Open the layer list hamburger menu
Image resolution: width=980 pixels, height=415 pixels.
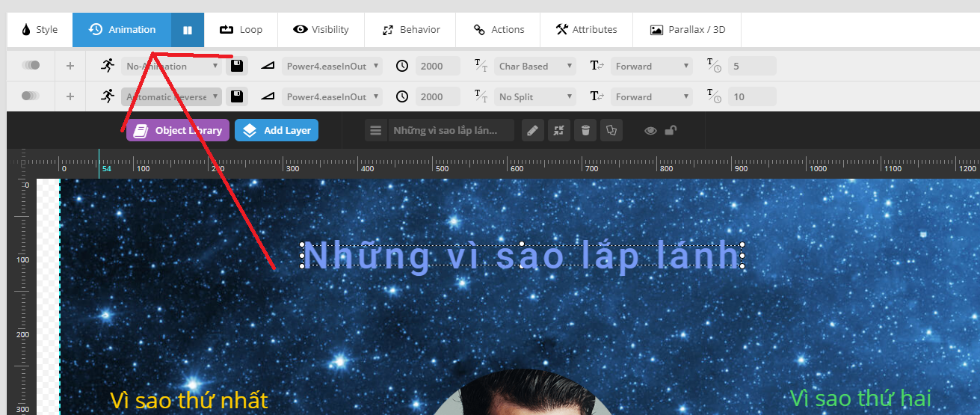377,130
